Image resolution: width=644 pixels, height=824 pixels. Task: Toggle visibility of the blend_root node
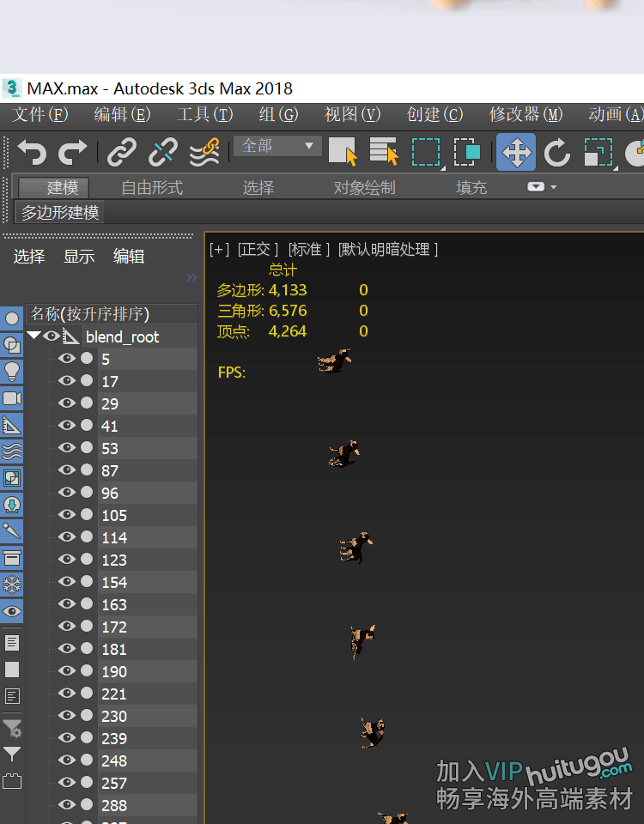tap(52, 336)
